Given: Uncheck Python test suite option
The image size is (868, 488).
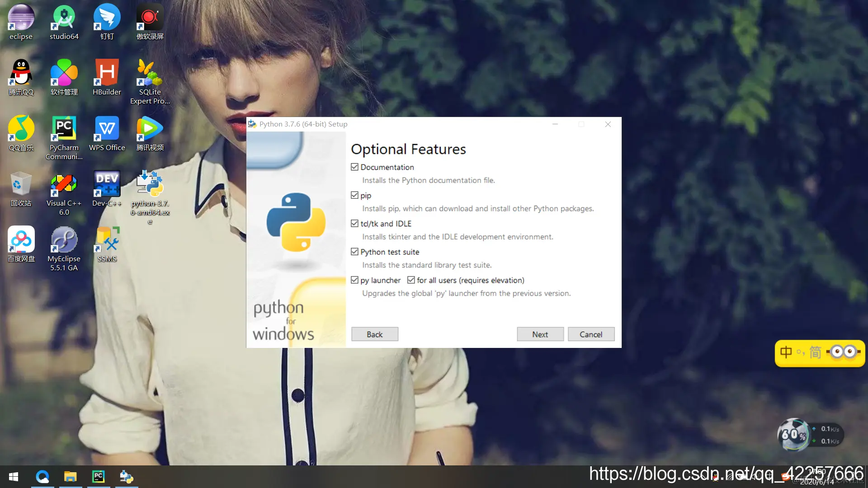Looking at the screenshot, I should click(x=354, y=252).
